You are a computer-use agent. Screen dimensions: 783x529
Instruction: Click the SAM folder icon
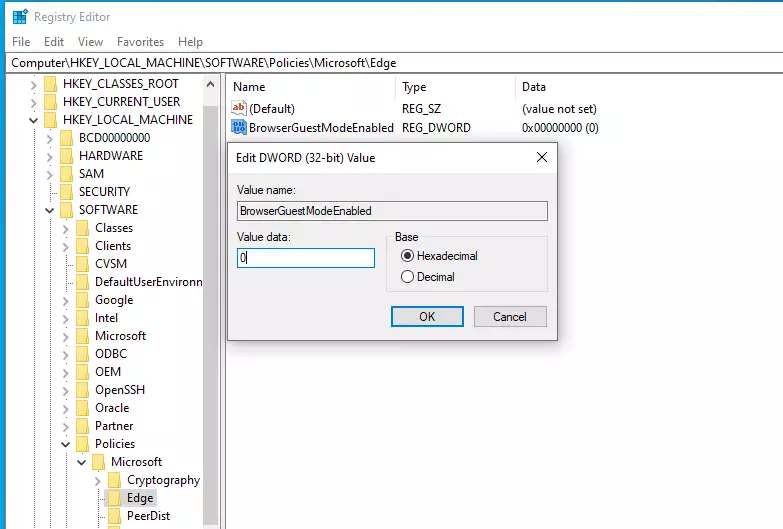click(66, 174)
